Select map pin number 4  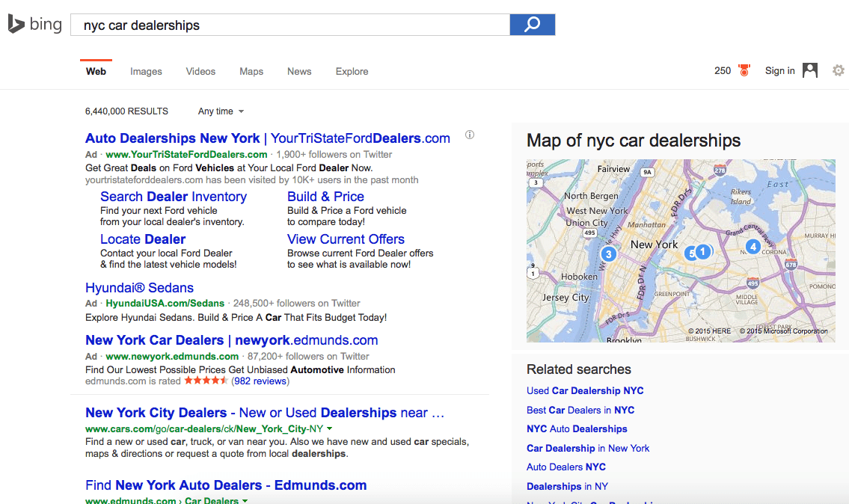click(753, 247)
